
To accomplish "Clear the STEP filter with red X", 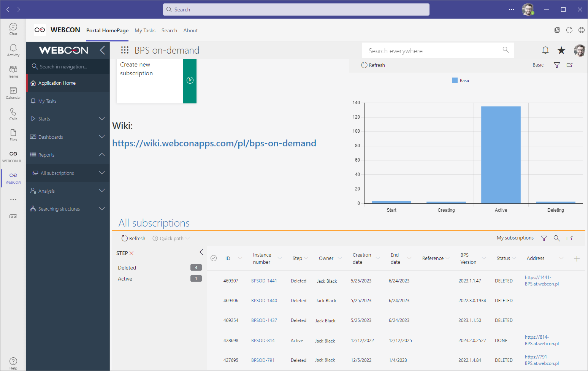I will click(132, 253).
